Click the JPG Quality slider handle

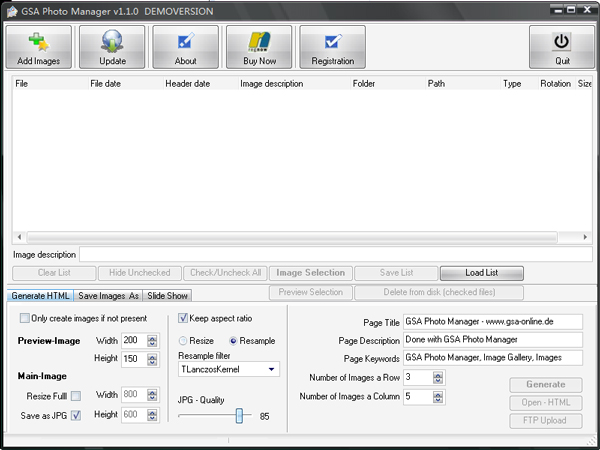click(x=239, y=416)
